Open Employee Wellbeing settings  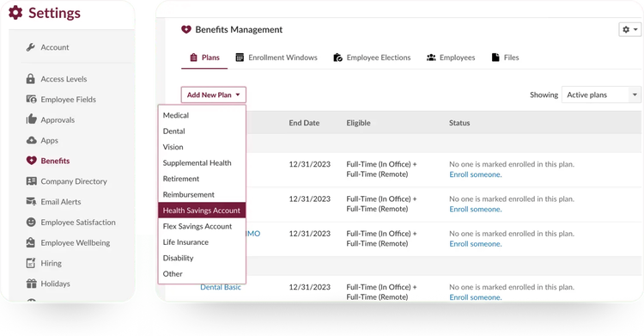76,242
